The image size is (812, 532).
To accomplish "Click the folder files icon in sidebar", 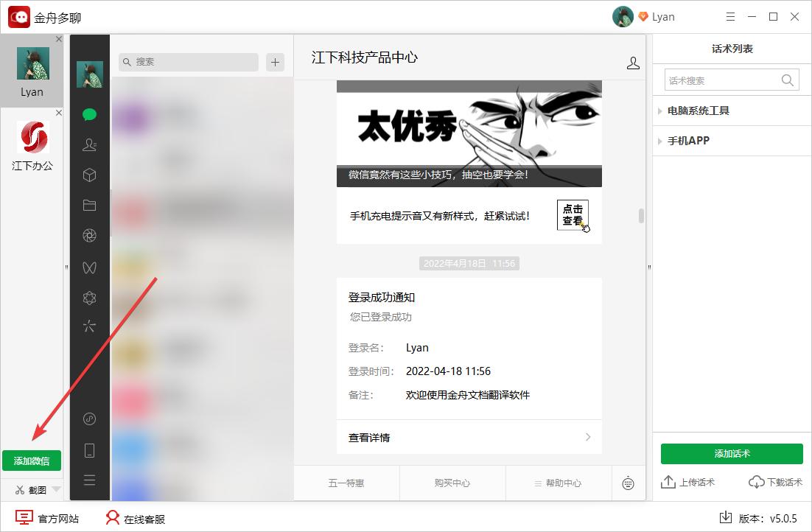I will (x=89, y=205).
